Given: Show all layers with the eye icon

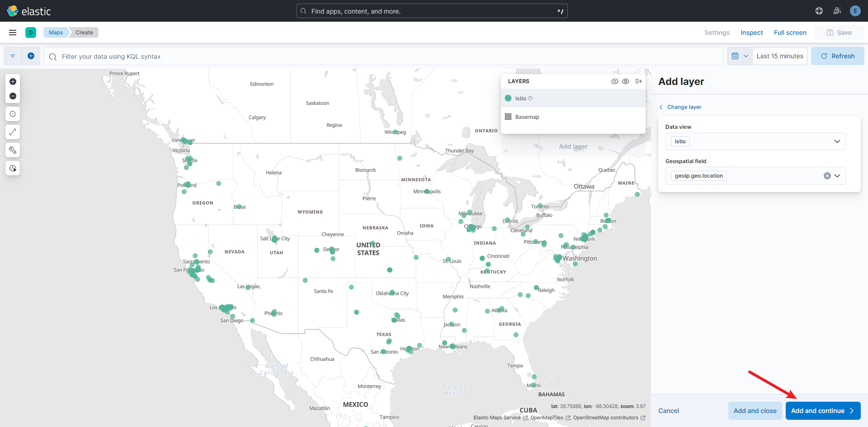Looking at the screenshot, I should (626, 81).
